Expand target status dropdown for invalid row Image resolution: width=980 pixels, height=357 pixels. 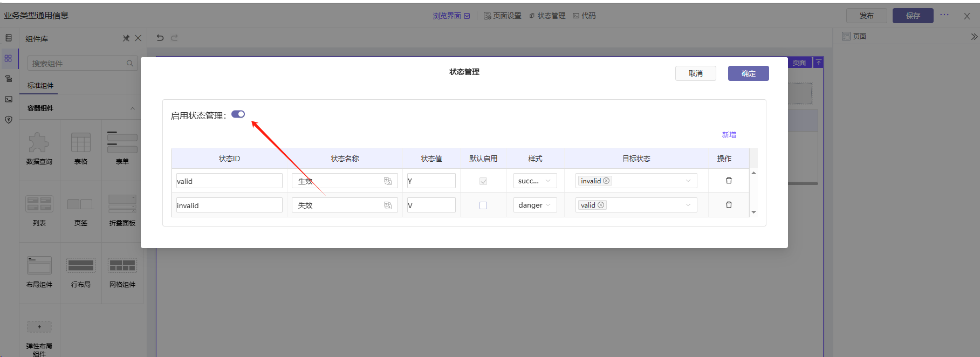click(x=688, y=205)
